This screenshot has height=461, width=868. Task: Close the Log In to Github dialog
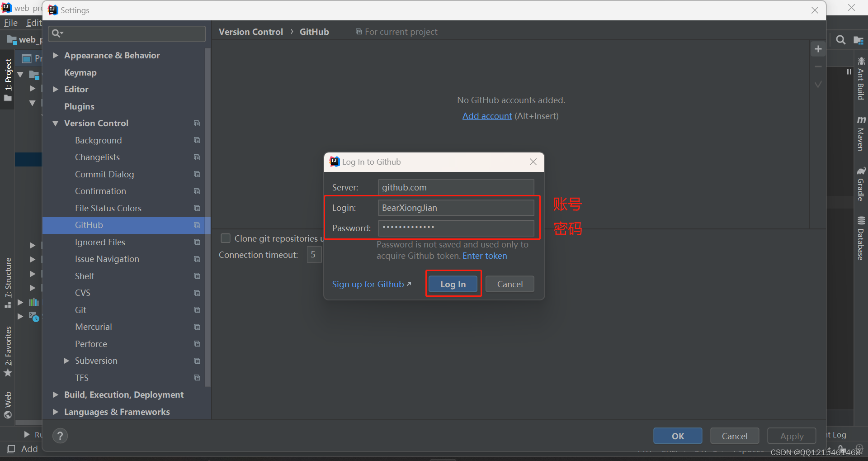533,162
